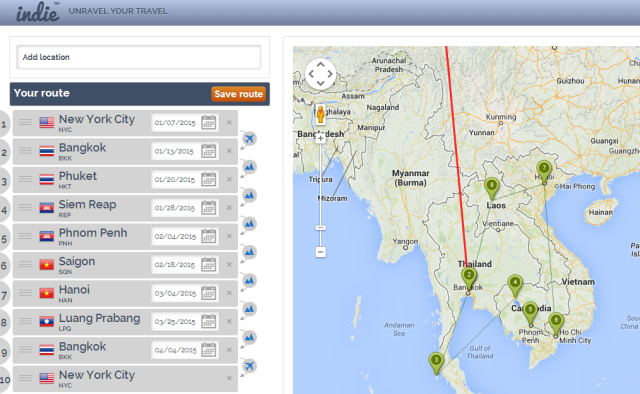The image size is (640, 394).
Task: Click the map zoom slider handle
Action: (321, 227)
